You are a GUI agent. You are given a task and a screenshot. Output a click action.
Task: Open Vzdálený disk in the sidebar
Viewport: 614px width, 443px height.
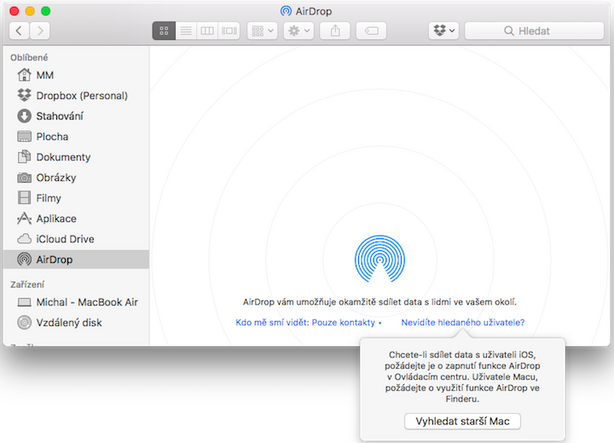[x=76, y=322]
